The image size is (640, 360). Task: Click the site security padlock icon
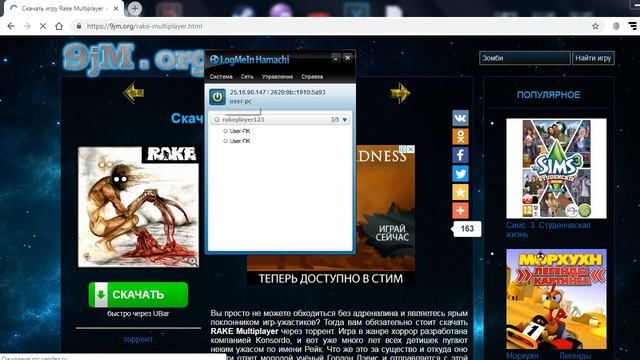click(x=79, y=26)
